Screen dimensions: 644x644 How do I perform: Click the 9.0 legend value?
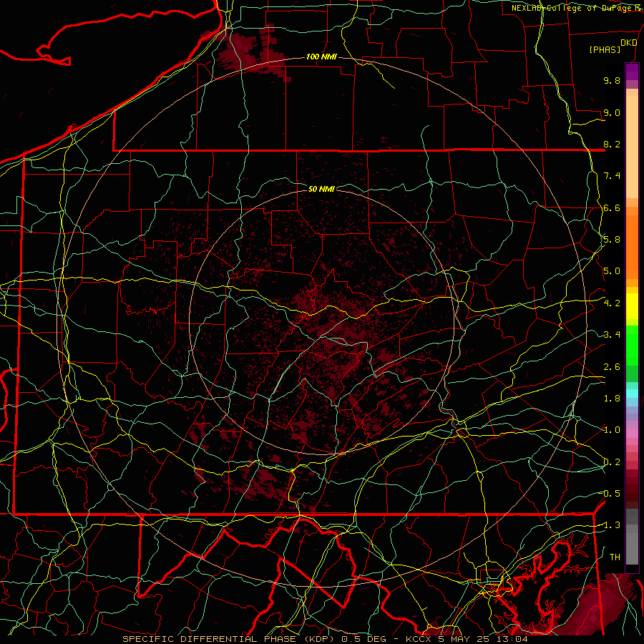[612, 112]
